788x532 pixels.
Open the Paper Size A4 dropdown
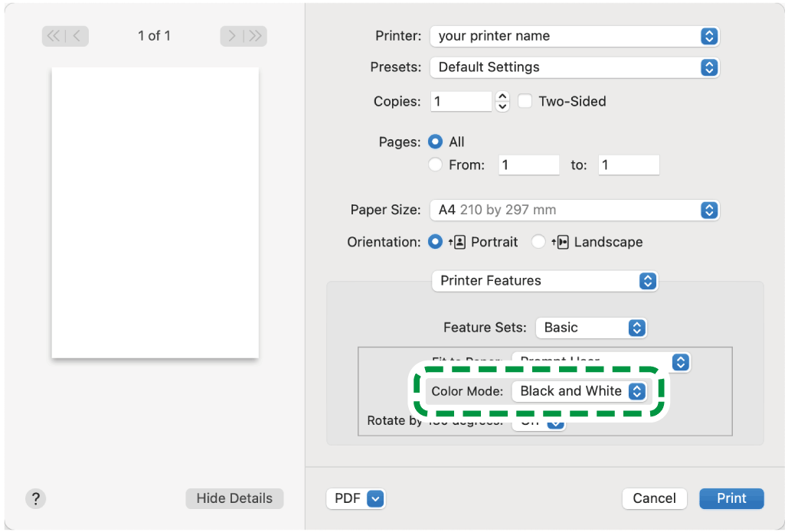(574, 210)
